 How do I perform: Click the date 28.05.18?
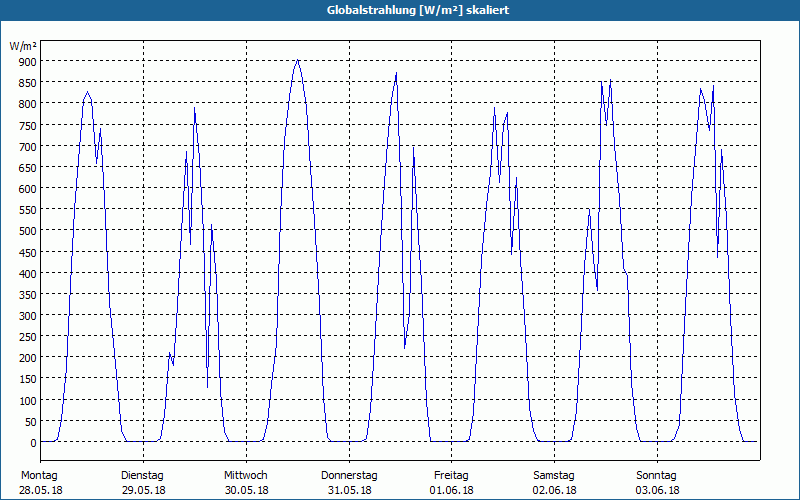41,490
